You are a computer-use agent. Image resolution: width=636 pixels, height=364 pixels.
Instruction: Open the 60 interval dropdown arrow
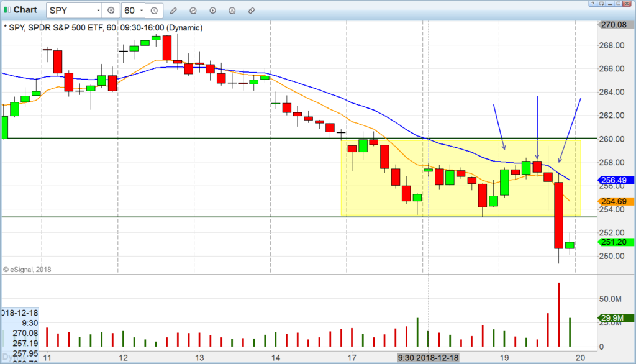click(x=141, y=11)
